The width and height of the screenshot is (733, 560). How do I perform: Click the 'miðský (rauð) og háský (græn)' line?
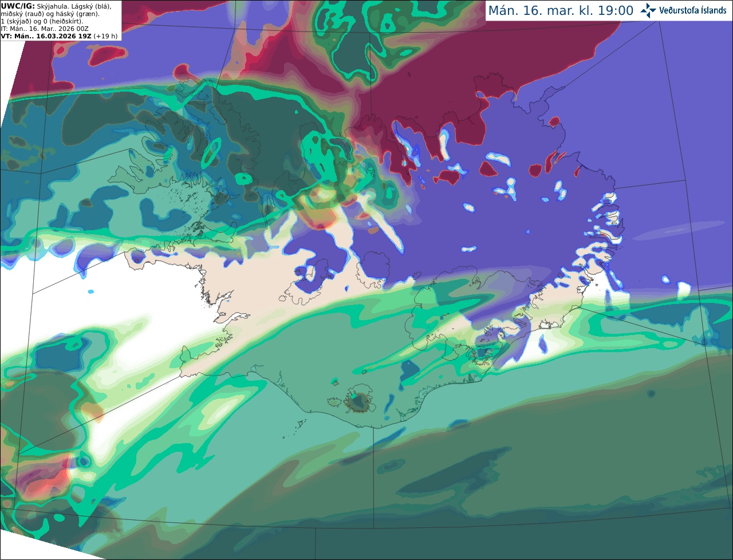click(x=50, y=14)
